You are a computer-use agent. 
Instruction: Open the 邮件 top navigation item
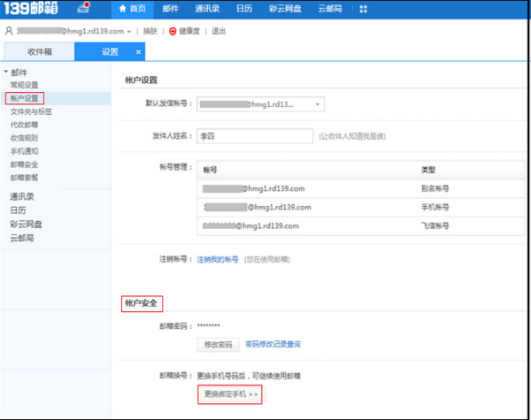170,9
